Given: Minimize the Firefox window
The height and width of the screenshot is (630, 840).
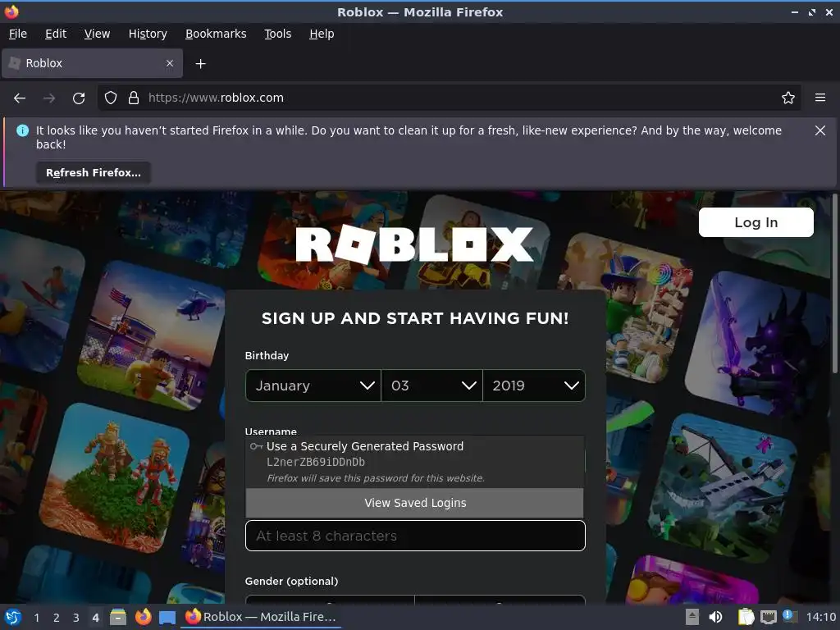Looking at the screenshot, I should [x=794, y=11].
